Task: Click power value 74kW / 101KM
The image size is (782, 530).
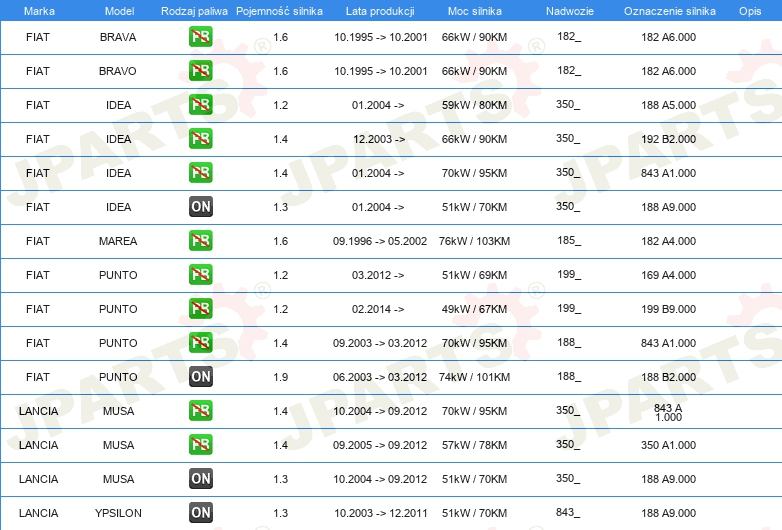Action: tap(474, 377)
